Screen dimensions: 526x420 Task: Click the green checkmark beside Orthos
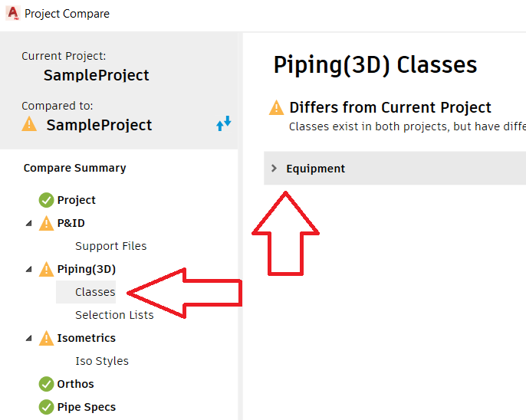(46, 384)
